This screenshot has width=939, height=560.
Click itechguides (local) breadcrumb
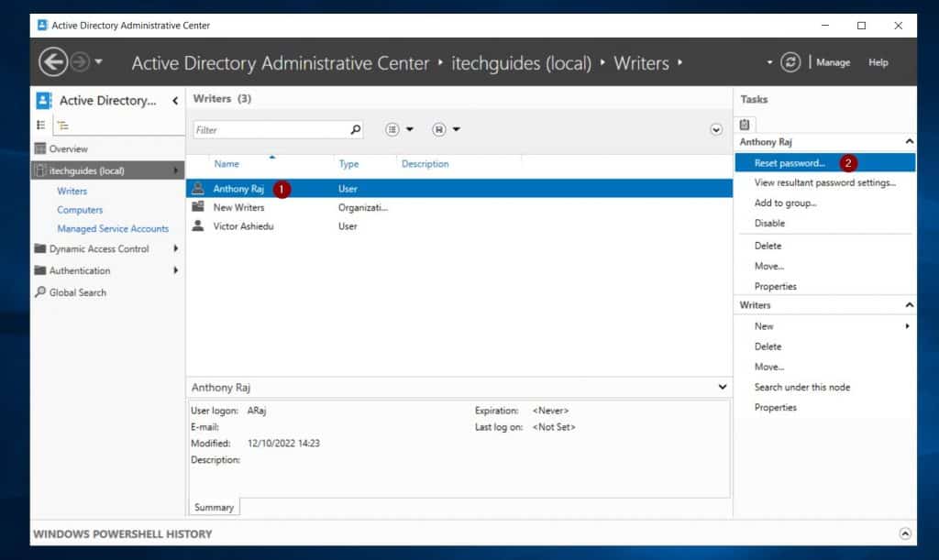[521, 63]
